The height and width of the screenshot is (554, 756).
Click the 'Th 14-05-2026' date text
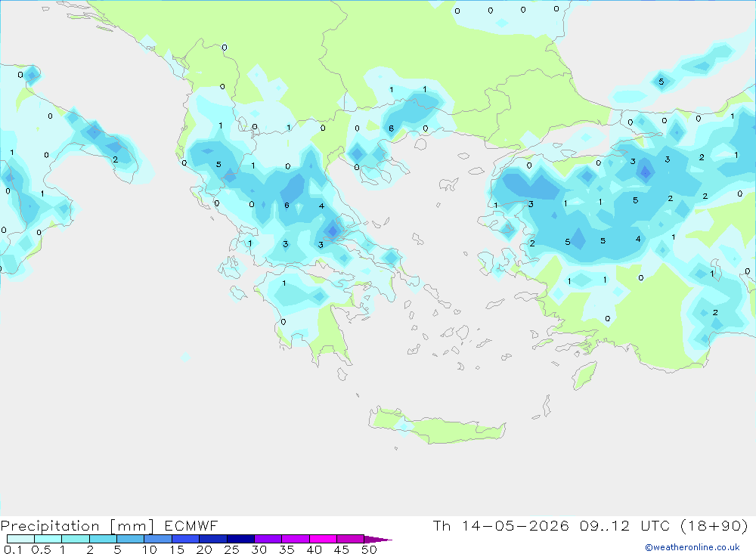coord(501,525)
